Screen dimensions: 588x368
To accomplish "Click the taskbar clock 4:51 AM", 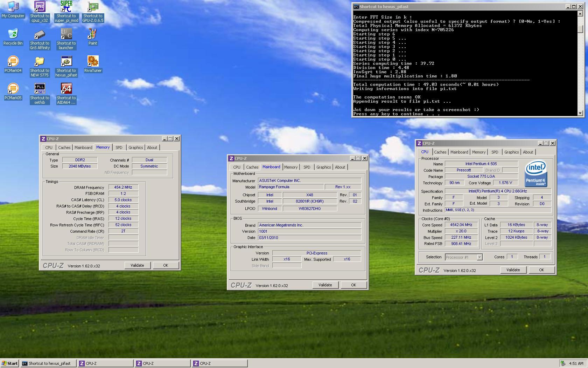I will (576, 363).
